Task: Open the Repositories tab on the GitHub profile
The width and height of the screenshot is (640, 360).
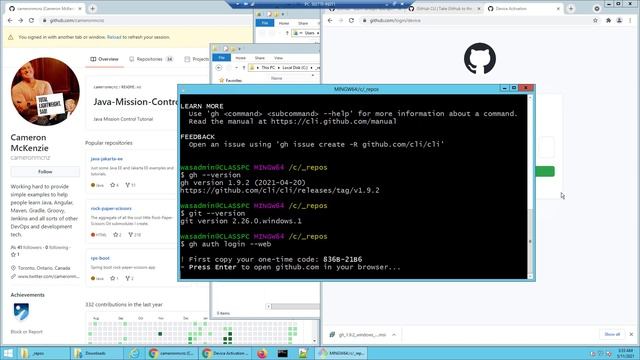Action: 151,59
